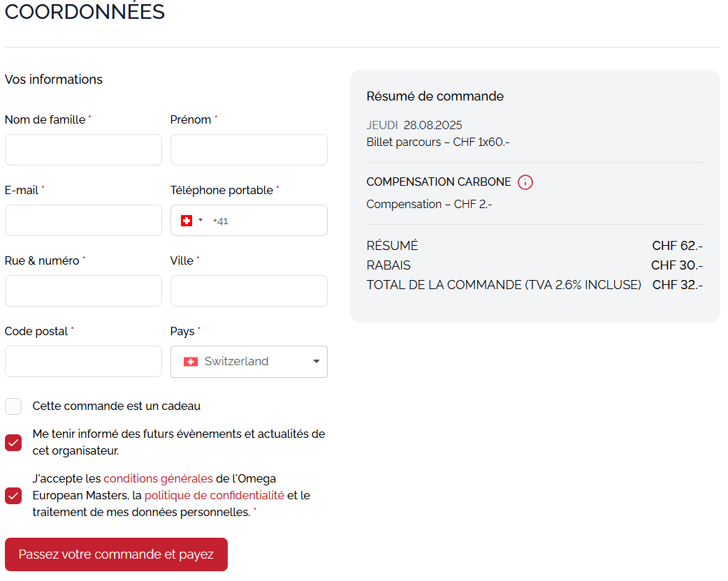This screenshot has height=581, width=728.
Task: Click the 'Résumé de commande' heading
Action: click(435, 96)
